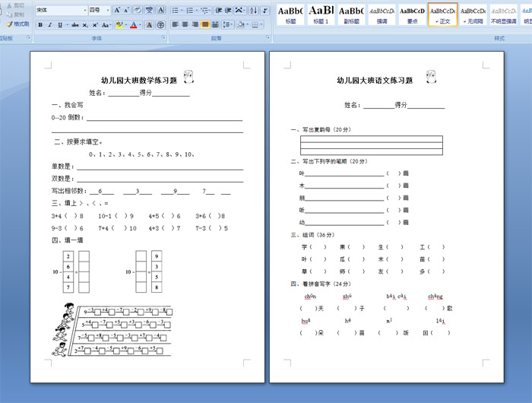Click heading 三、组词(36分) on Chinese page
This screenshot has width=532, height=403.
312,235
